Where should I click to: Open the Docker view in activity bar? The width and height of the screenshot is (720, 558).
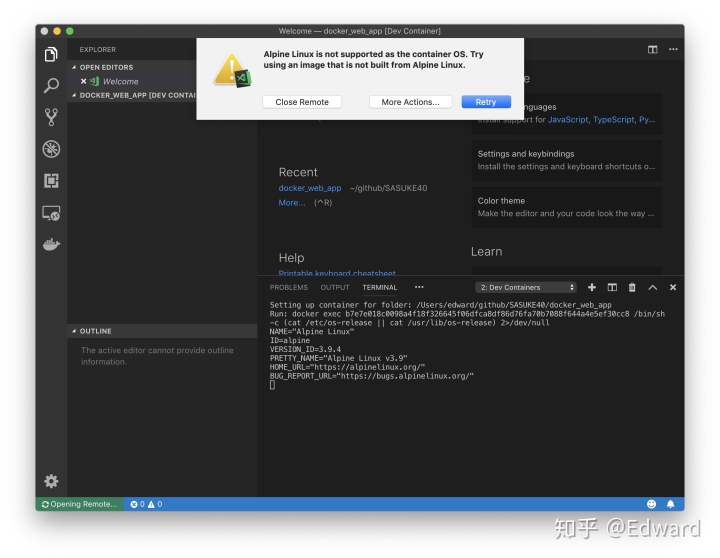coord(51,244)
